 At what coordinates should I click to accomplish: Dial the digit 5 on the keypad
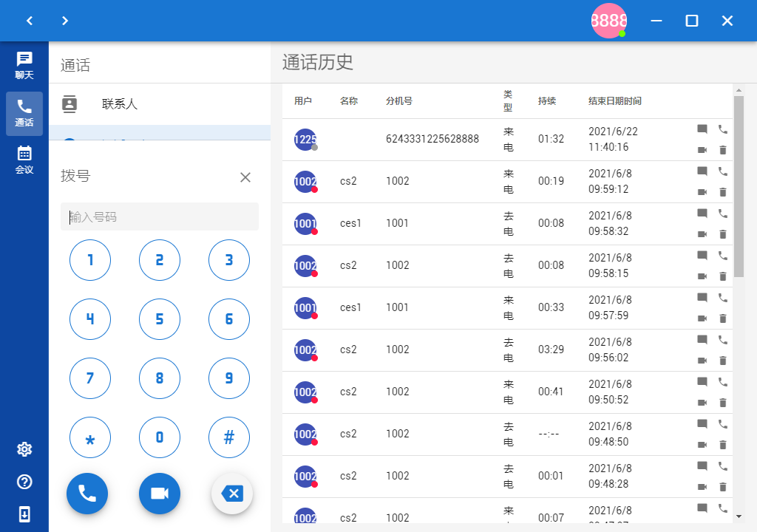pos(160,319)
